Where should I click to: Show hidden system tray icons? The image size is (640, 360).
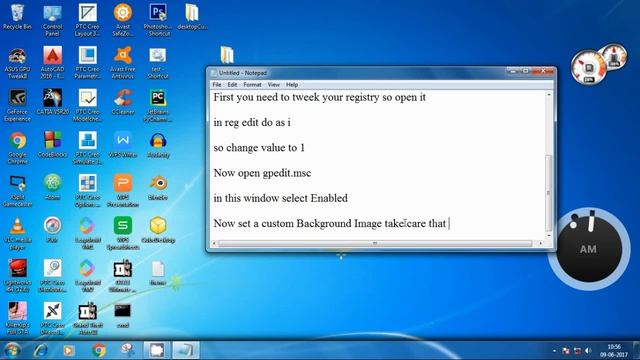tap(554, 351)
